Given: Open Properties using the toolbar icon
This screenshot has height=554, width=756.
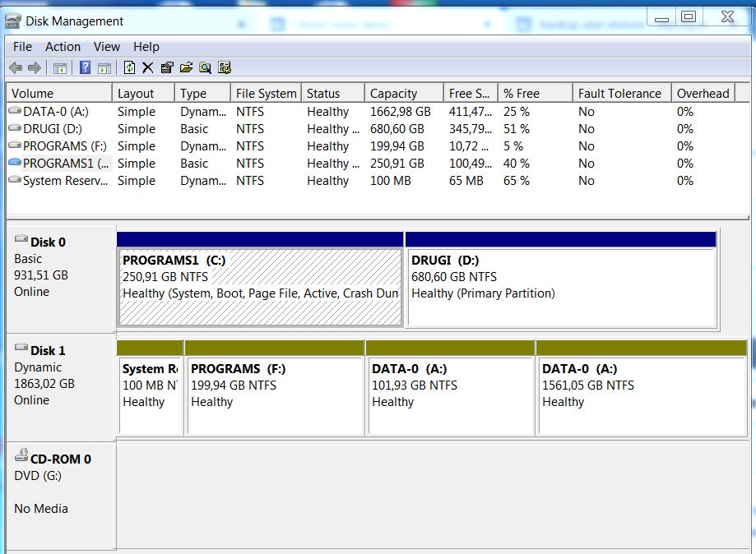Looking at the screenshot, I should tap(167, 68).
